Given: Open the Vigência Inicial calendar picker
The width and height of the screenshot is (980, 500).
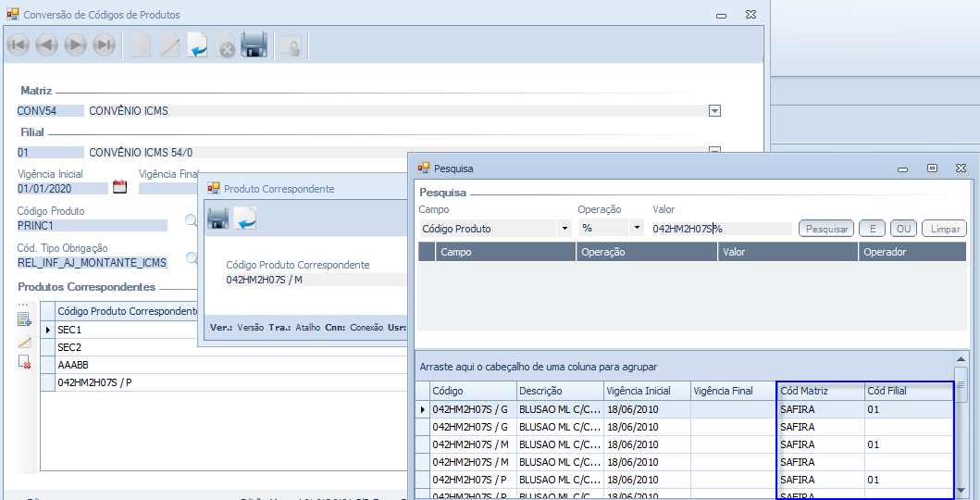Looking at the screenshot, I should [x=119, y=187].
